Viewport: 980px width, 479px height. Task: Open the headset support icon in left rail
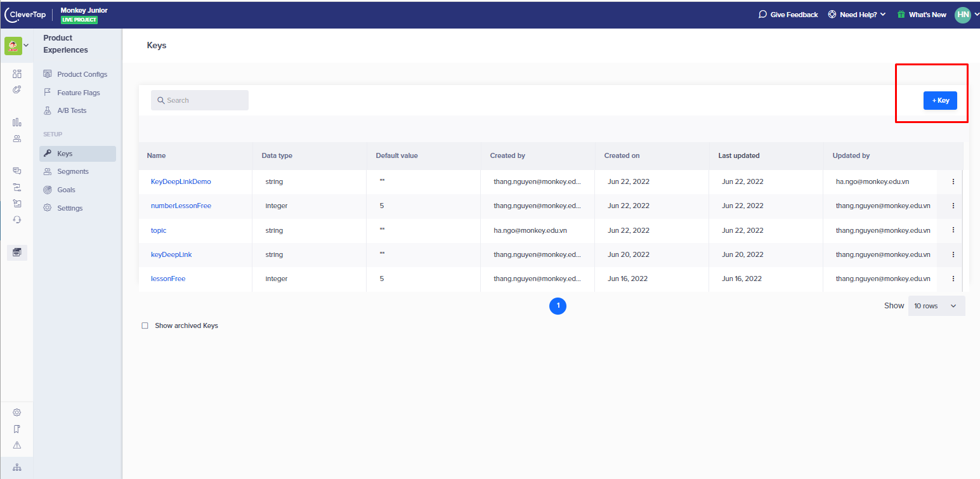click(x=17, y=220)
